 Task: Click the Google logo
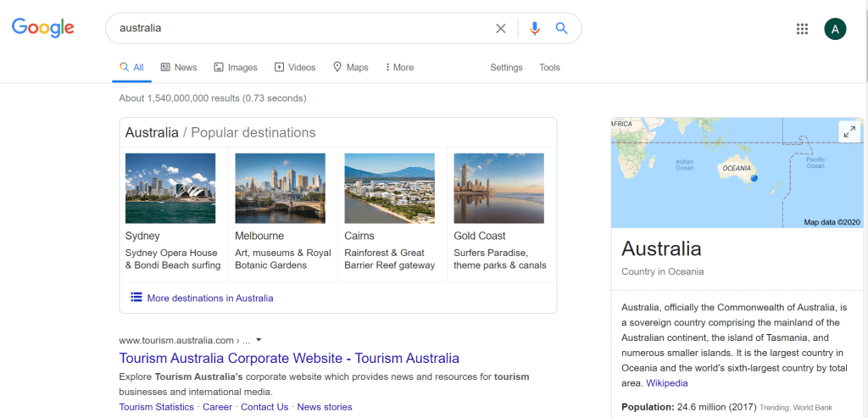point(42,28)
